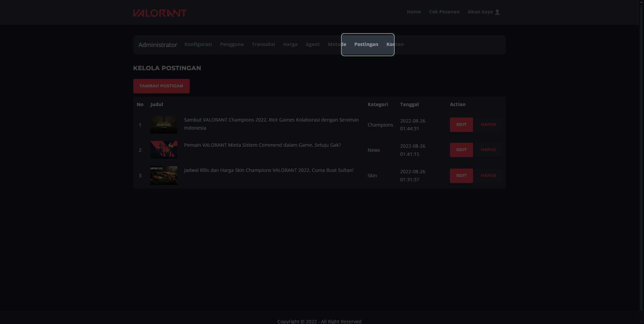Click title 'Sambut VALORANT Champions 2022, Riot Games Kolaborasi'
644x324 pixels.
[x=271, y=124]
